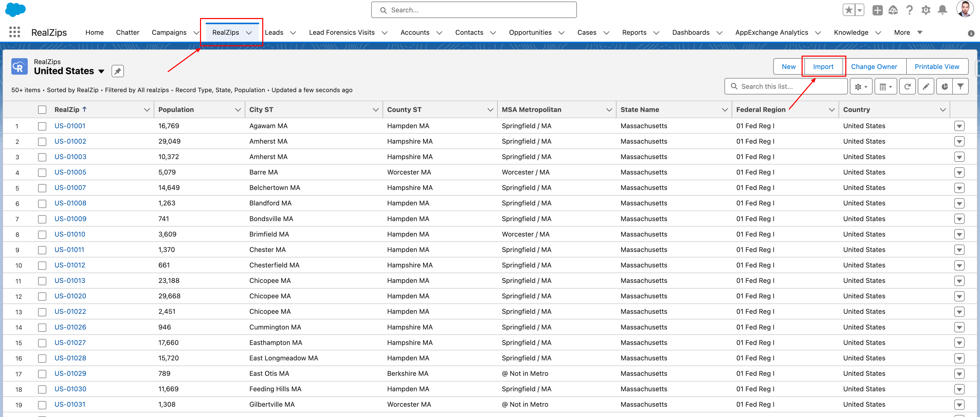Check the select-all checkbox in the header row
This screenshot has height=417, width=980.
coord(42,109)
